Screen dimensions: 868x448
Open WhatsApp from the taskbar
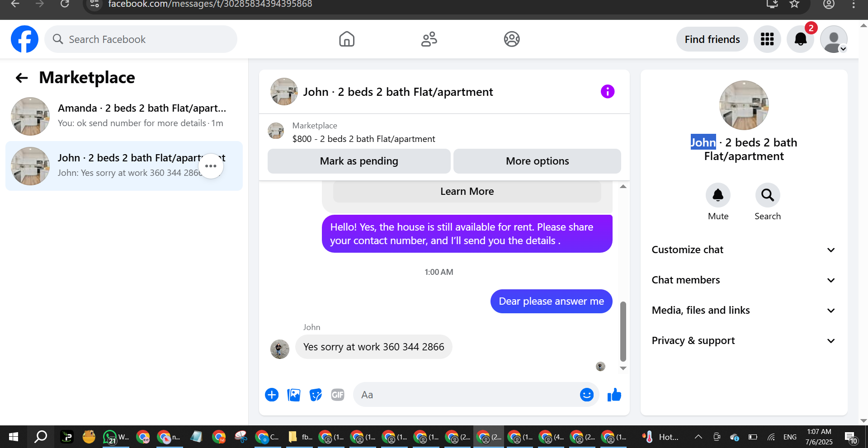pos(116,437)
